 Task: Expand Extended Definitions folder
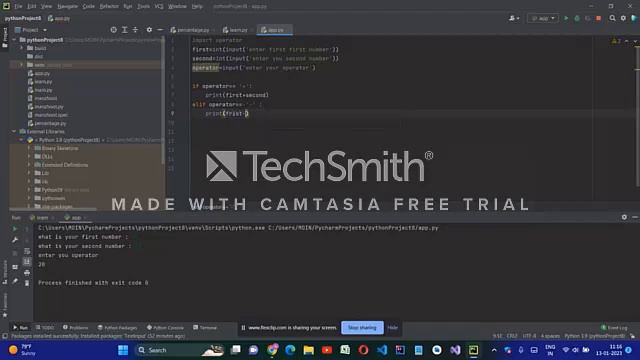[x=29, y=165]
